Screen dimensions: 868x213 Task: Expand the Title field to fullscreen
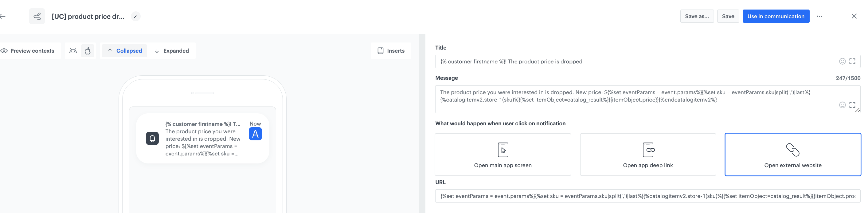coord(852,61)
